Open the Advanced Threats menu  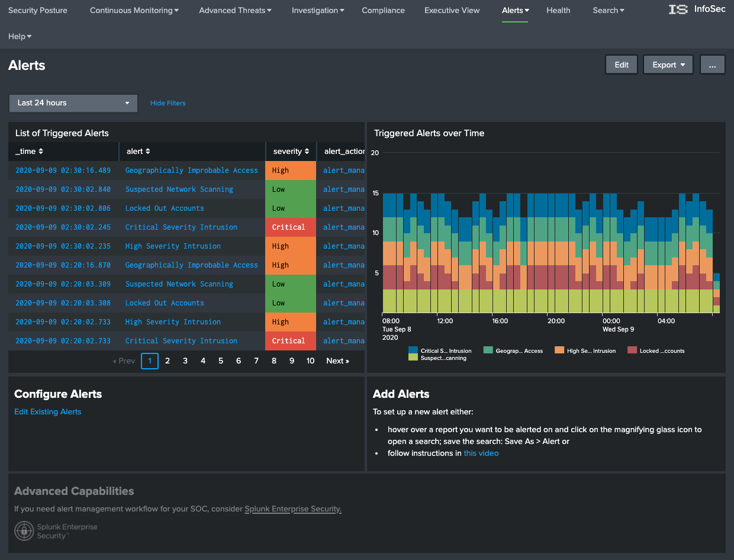point(234,10)
